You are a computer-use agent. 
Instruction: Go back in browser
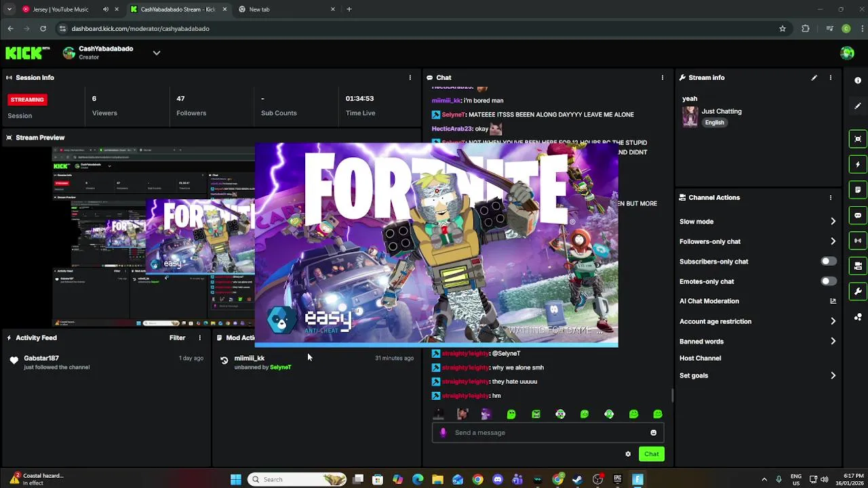[x=10, y=28]
